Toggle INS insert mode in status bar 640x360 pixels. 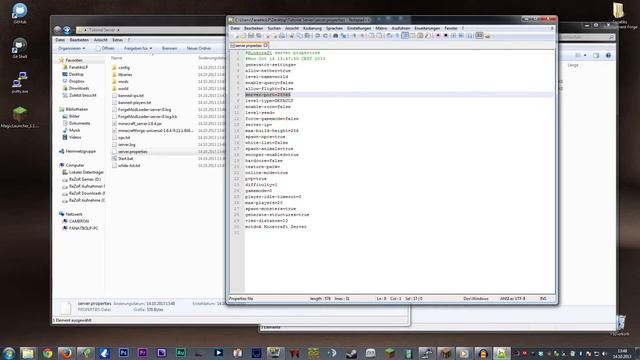[543, 299]
